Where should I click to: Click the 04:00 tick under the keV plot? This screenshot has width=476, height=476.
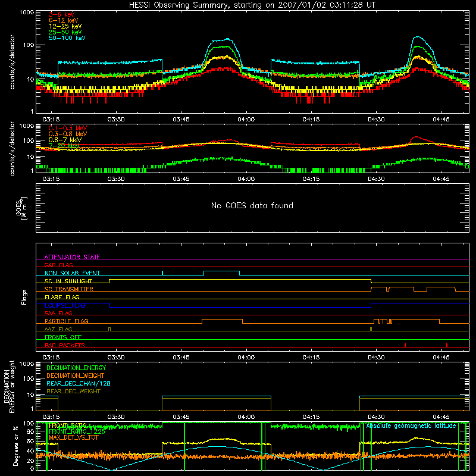coord(246,120)
